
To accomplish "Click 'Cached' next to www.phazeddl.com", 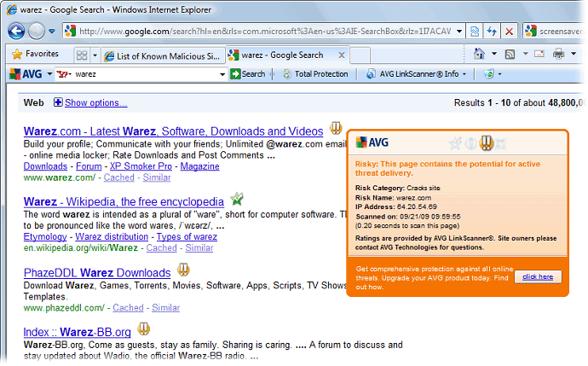I will click(128, 308).
